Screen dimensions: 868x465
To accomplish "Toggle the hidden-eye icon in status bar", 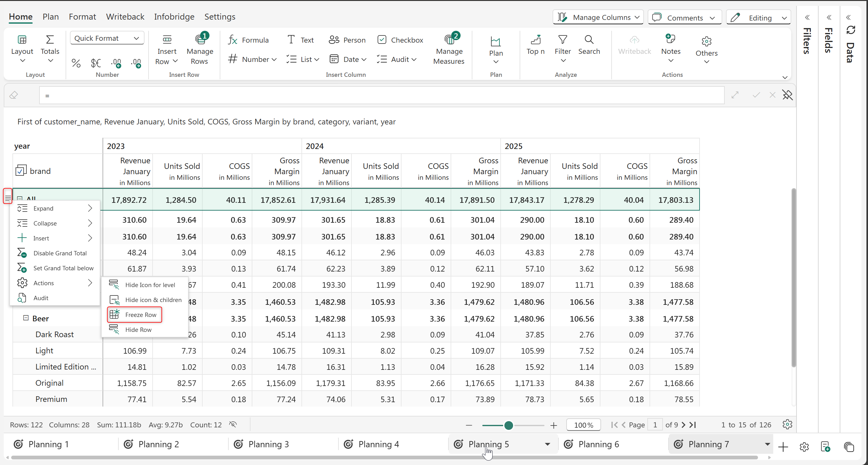I will (233, 424).
